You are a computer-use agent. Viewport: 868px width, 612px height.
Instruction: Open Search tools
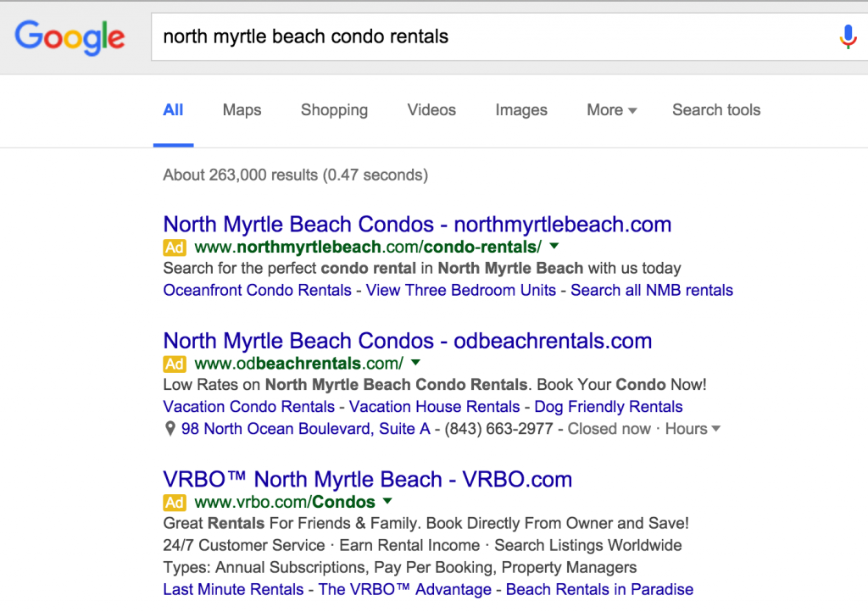[x=716, y=110]
